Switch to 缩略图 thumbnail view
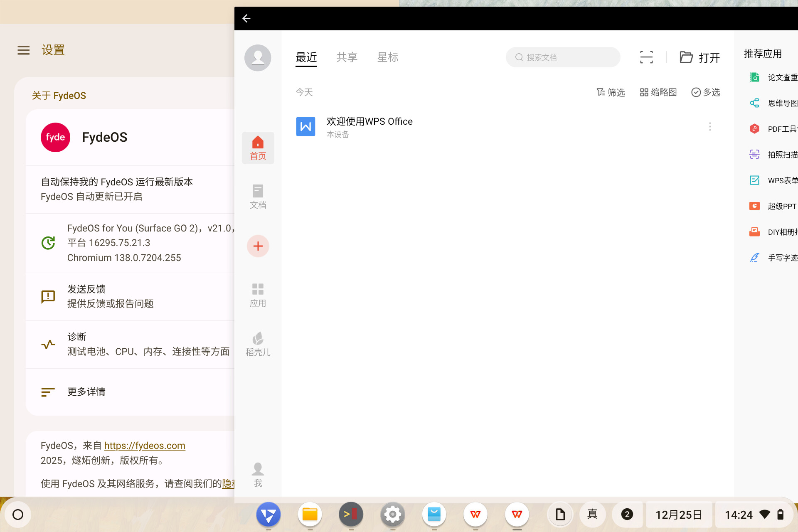 (x=658, y=92)
